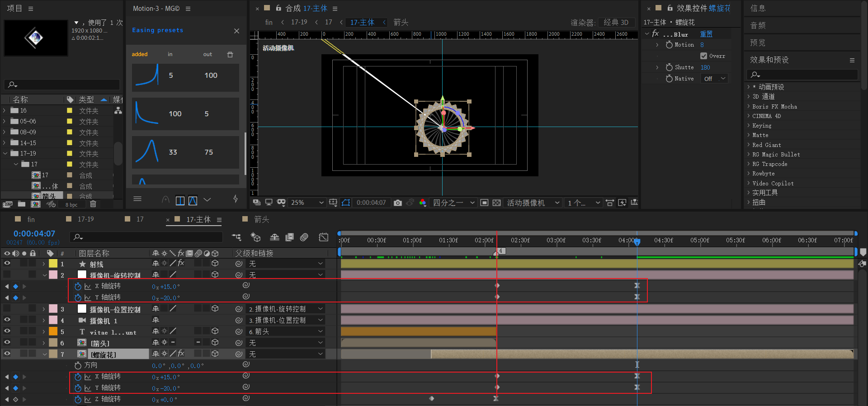Switch to the fin timeline tab

(x=31, y=219)
